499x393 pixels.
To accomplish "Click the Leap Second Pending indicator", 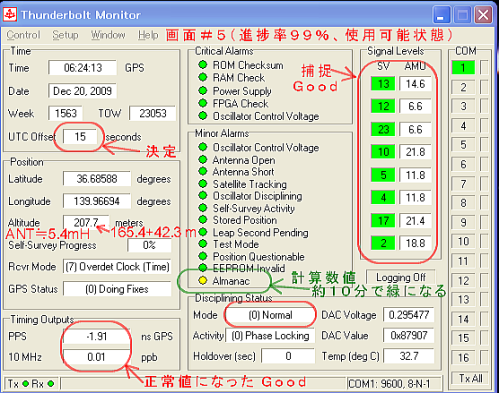I will click(203, 232).
